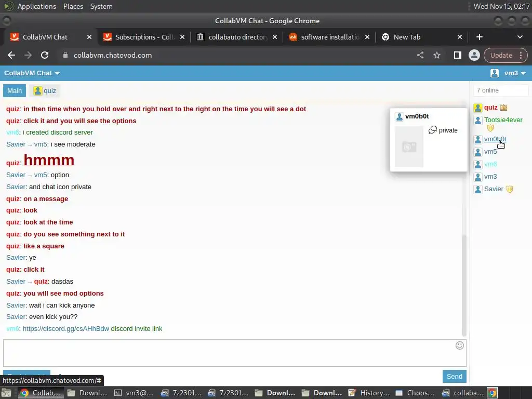532x399 pixels.
Task: Select quiz in the online list
Action: [x=490, y=108]
